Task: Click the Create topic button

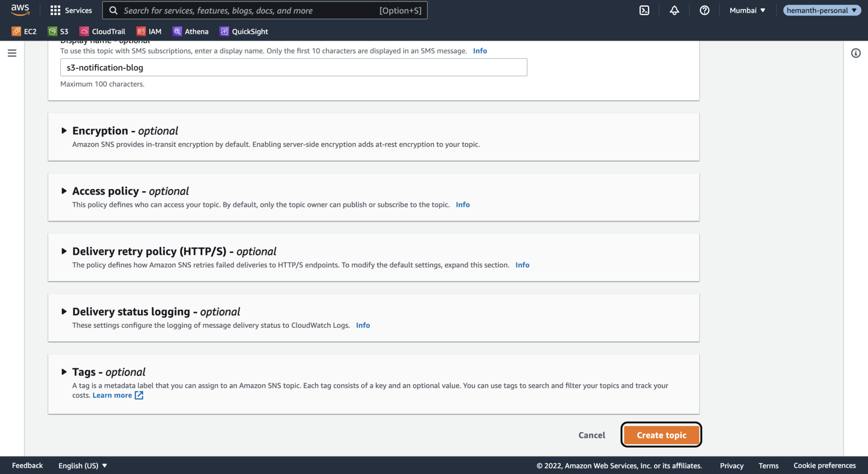Action: click(661, 435)
